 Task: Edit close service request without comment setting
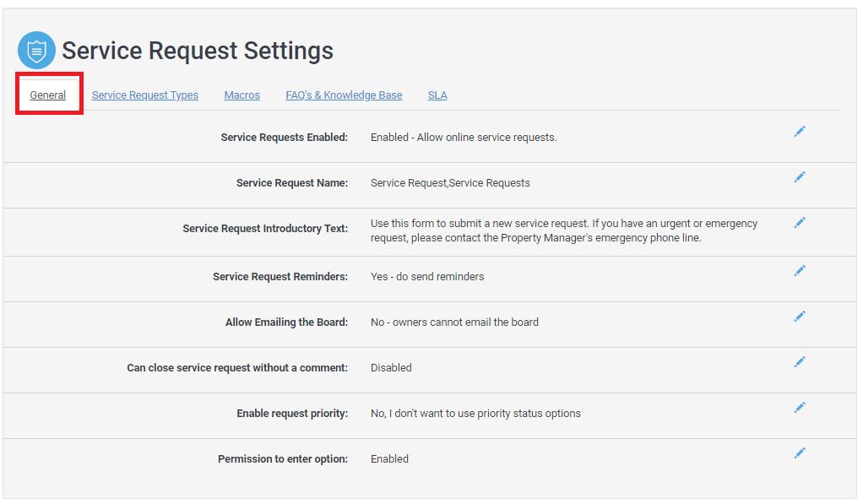[x=799, y=362]
